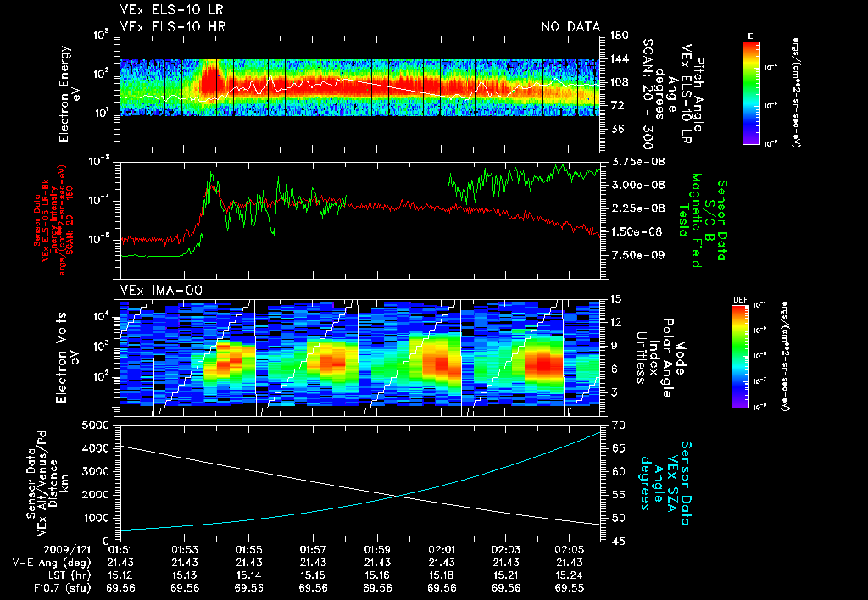Click the '3.00e-08' magnetic field tick
The width and height of the screenshot is (868, 600).
[x=637, y=185]
